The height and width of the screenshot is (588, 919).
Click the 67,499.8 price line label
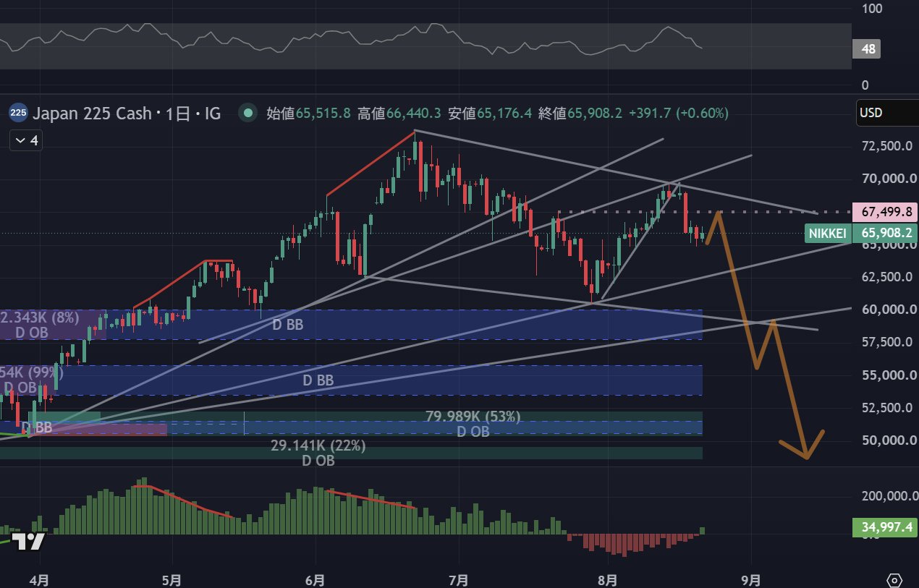pos(886,212)
